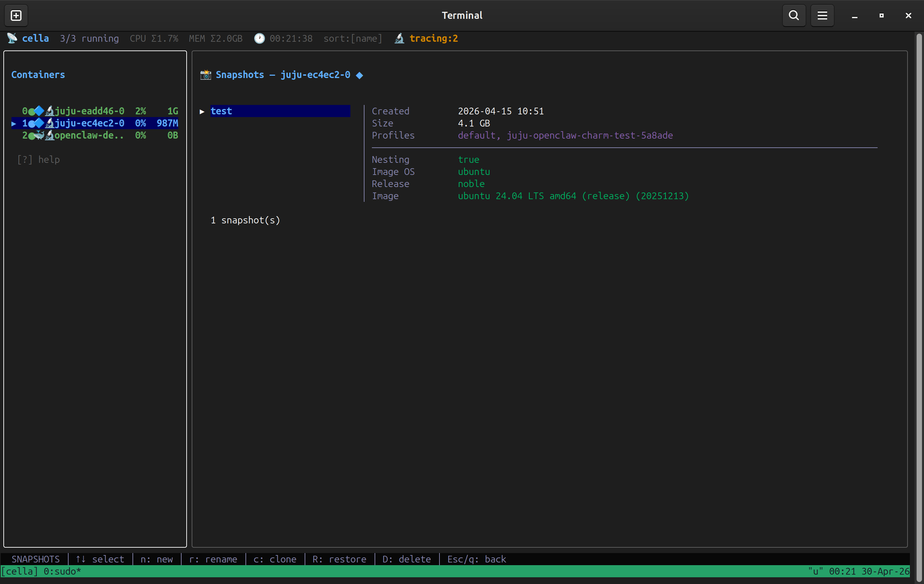The image size is (924, 584).
Task: Click microscope icon of juju-eadd46-0 row
Action: pos(49,111)
